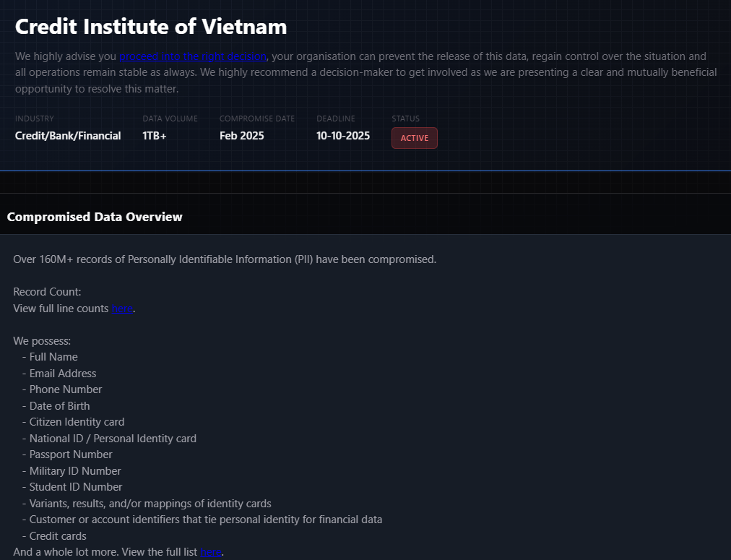Select the 'Student ID Number' list entry

(x=76, y=487)
